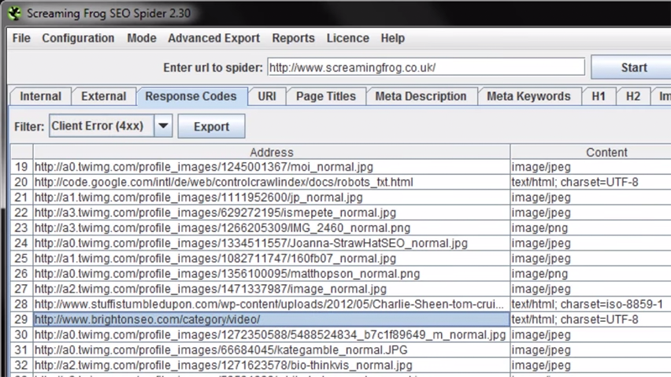
Task: Click the charset=iso-8859-1 content cell
Action: (591, 304)
